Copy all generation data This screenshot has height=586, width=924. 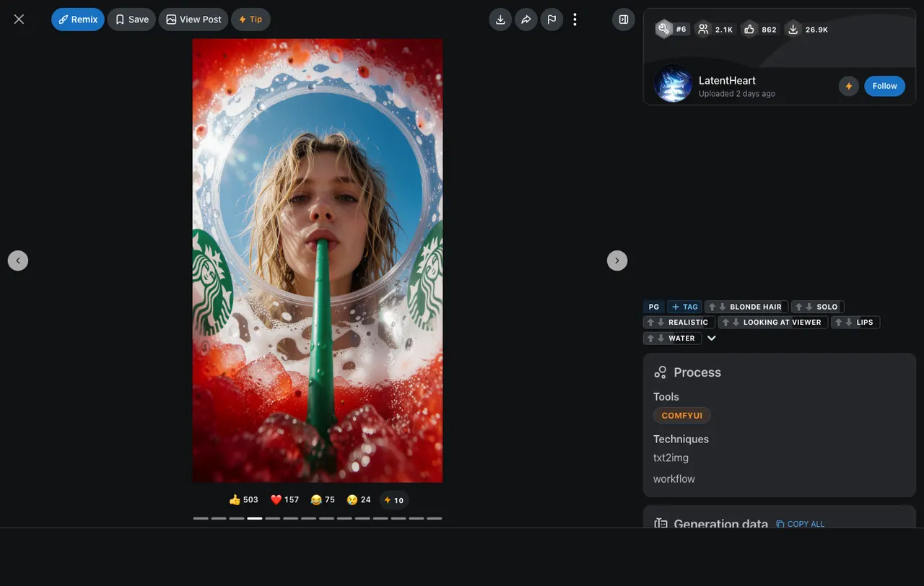801,524
